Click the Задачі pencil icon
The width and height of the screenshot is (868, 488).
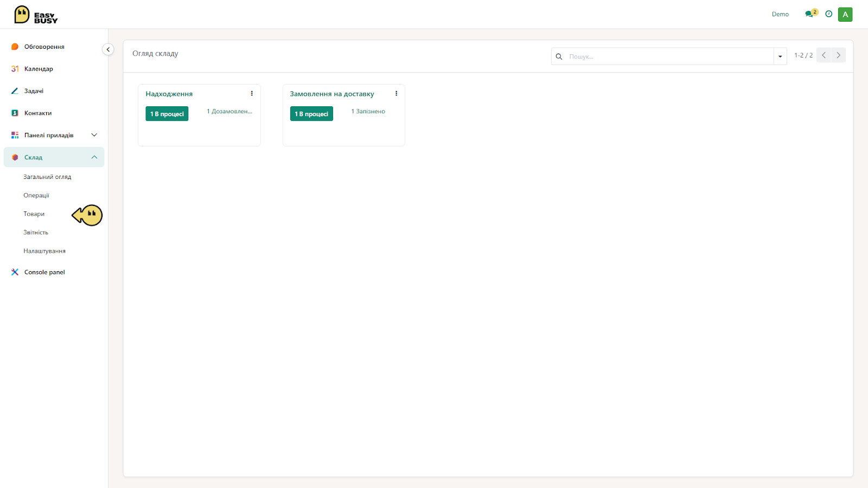15,91
